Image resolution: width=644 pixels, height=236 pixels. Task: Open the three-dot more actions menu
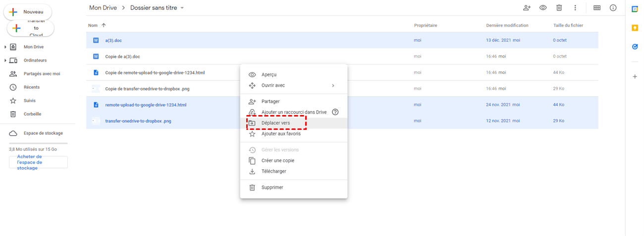pos(575,8)
